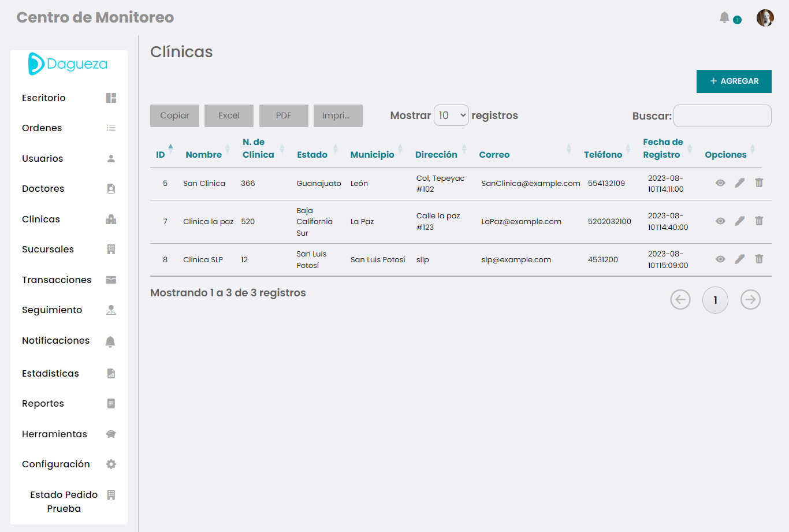Click the Transacciones wallet icon
789x532 pixels.
[110, 280]
